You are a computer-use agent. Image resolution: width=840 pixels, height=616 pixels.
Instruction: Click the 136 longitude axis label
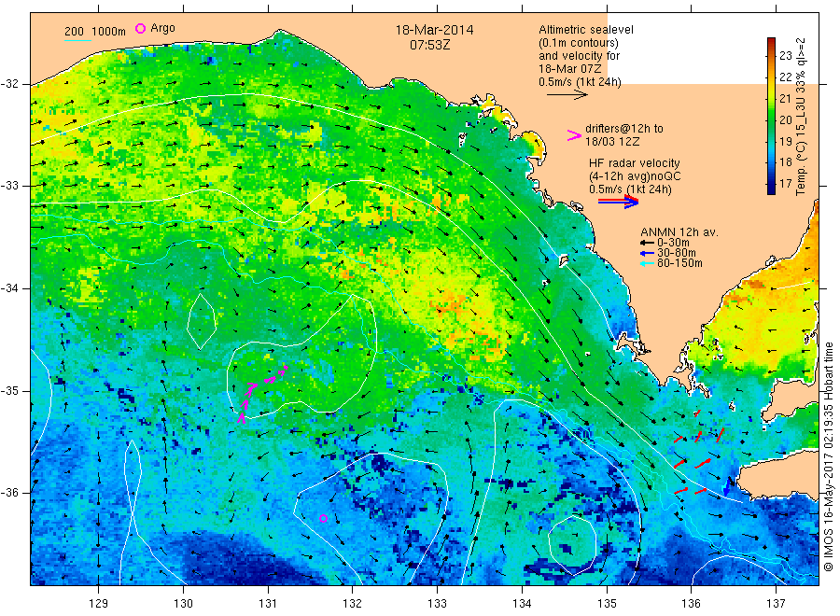coord(691,604)
